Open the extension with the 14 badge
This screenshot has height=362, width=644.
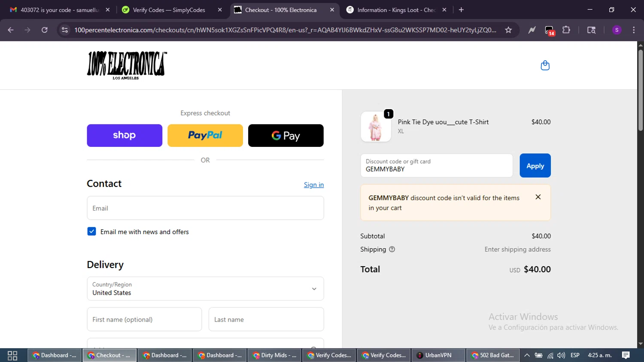coord(550,30)
